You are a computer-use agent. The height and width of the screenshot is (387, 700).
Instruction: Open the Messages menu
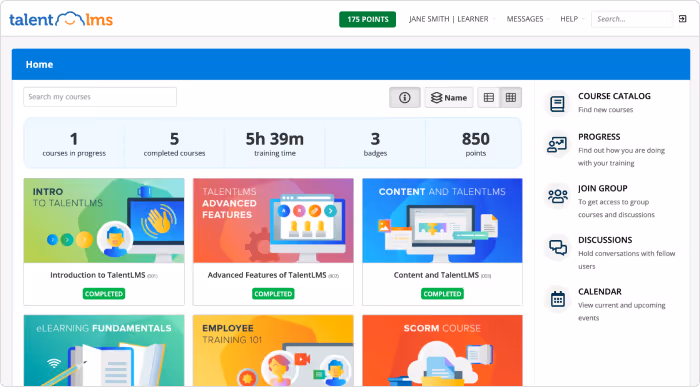(x=527, y=19)
